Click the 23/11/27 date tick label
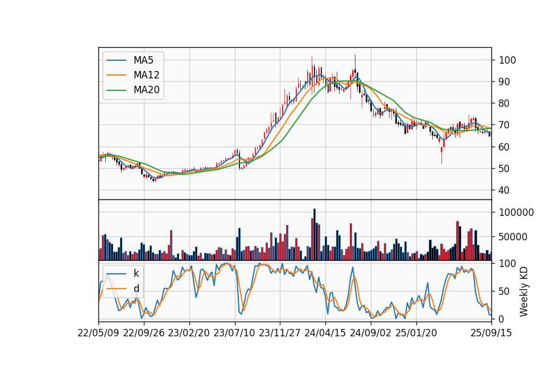 [280, 333]
